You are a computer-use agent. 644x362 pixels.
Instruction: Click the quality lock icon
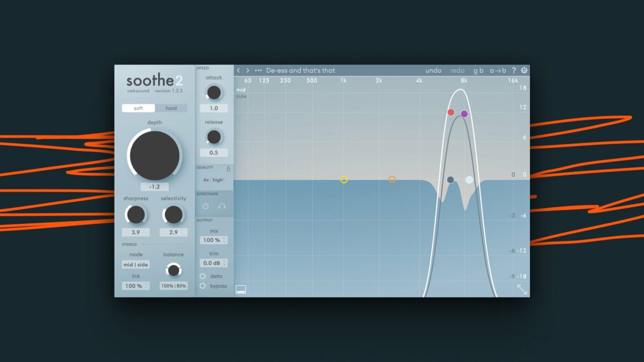(x=227, y=169)
